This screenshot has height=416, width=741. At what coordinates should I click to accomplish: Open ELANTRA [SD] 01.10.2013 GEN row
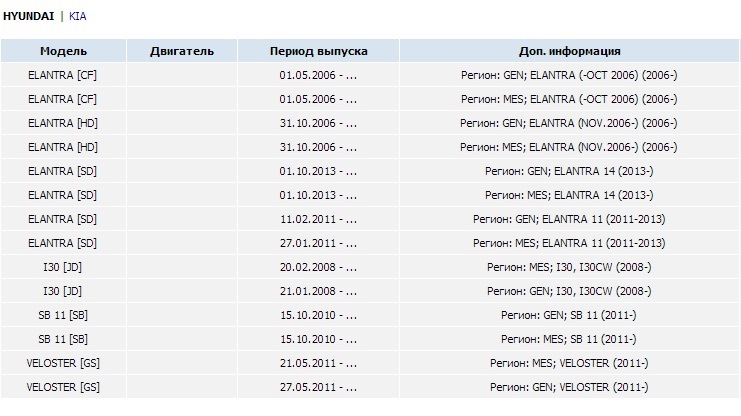370,171
